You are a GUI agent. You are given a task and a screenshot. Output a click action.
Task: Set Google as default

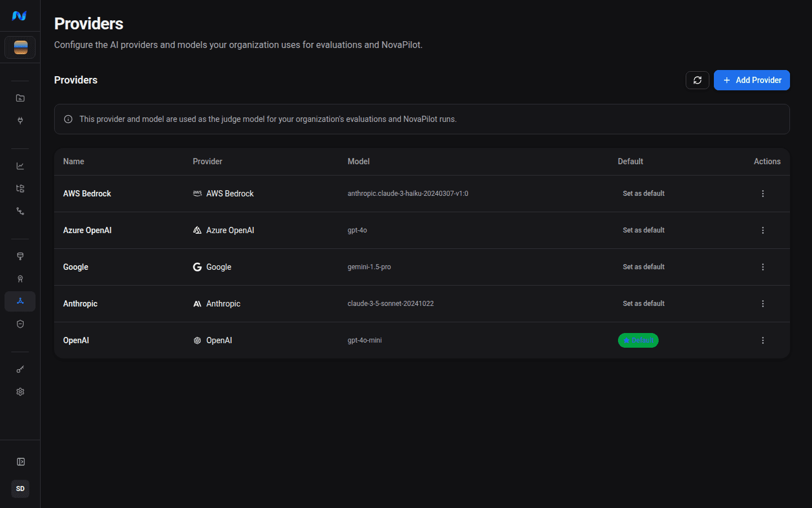[643, 267]
